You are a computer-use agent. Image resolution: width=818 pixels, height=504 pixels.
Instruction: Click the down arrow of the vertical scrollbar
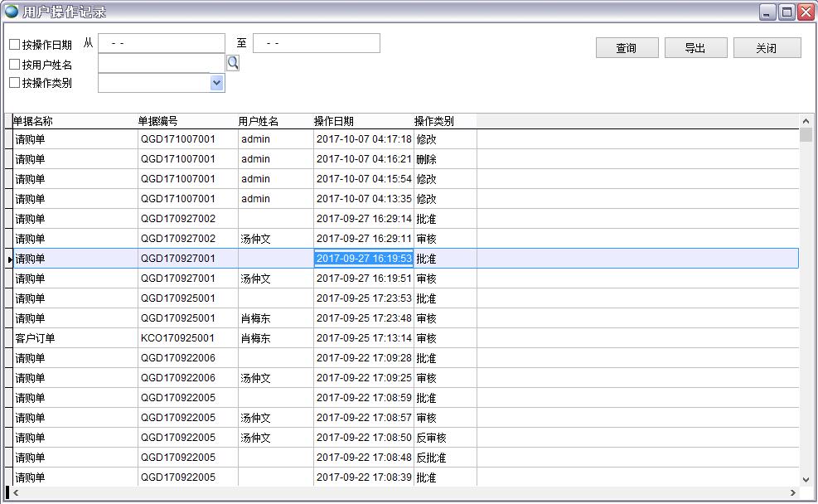pos(806,478)
